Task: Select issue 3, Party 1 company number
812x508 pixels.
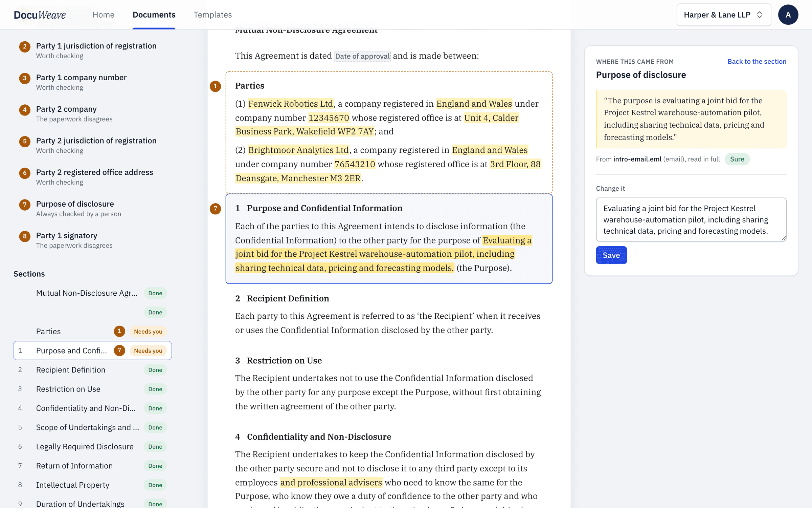Action: coord(92,82)
